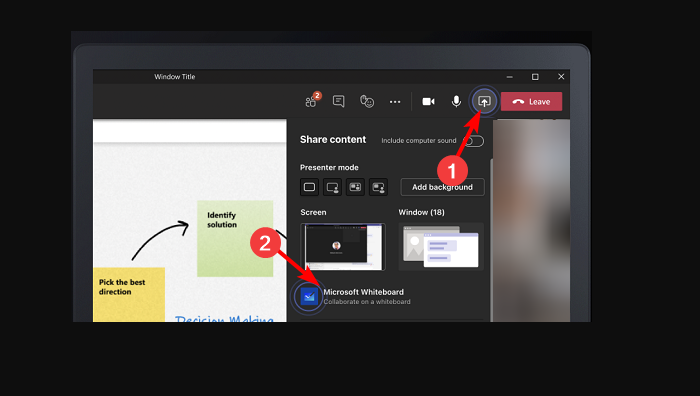Click the Identify solution sticky note
Screen dimensions: 700x396
point(235,238)
